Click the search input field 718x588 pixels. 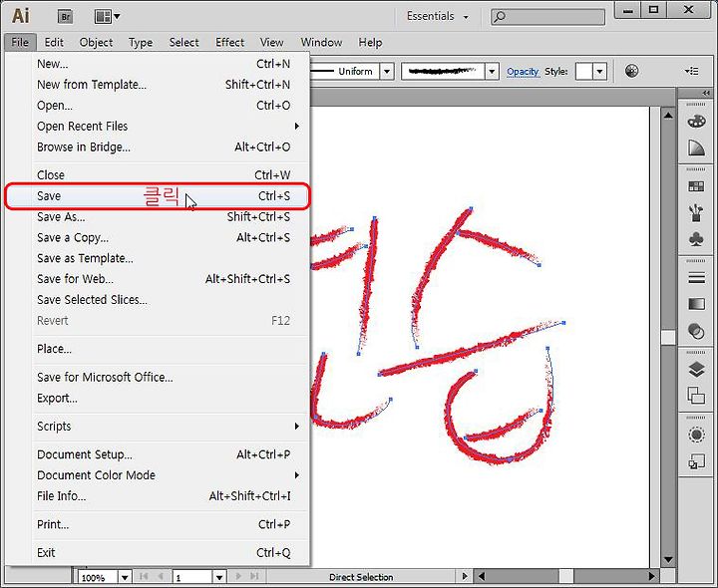[547, 17]
